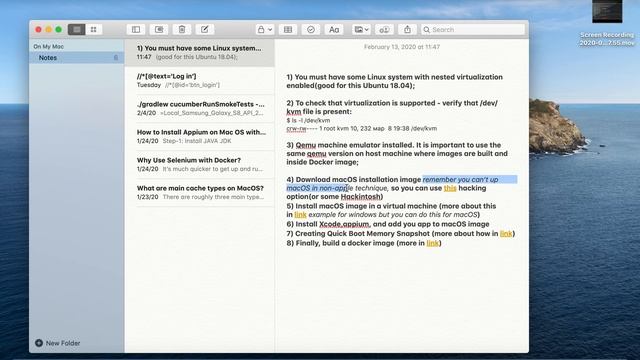Click the search magnifier icon
This screenshot has width=640, height=360.
click(427, 29)
